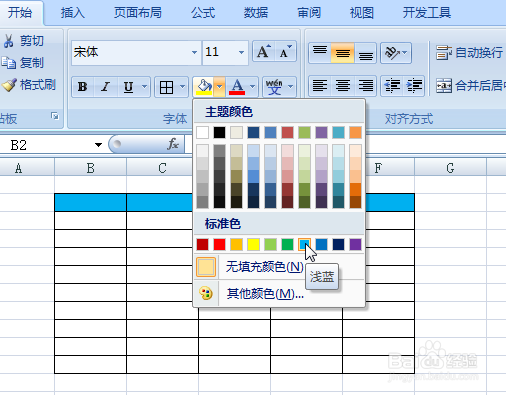Decrease font size with small A icon
Viewport: 506px width, 395px height.
(x=285, y=52)
